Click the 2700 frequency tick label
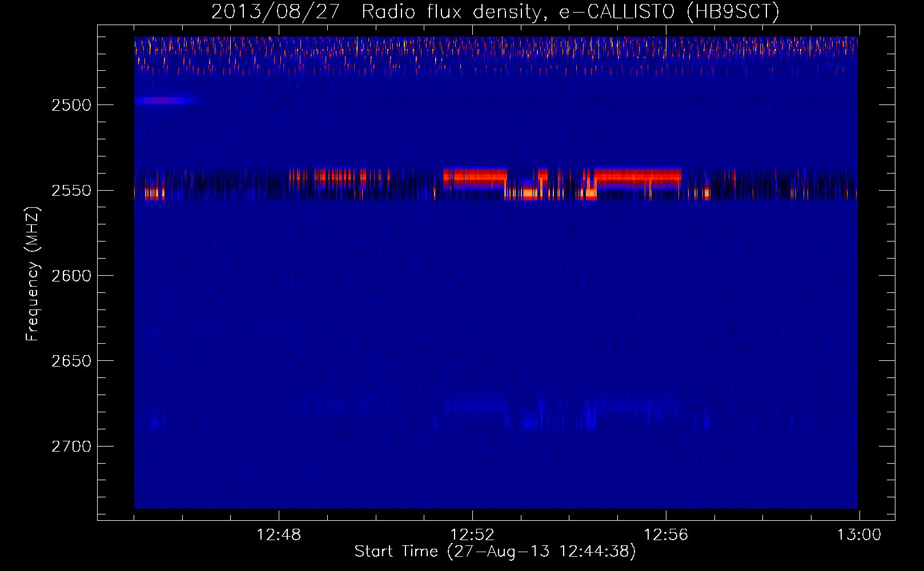 coord(71,446)
